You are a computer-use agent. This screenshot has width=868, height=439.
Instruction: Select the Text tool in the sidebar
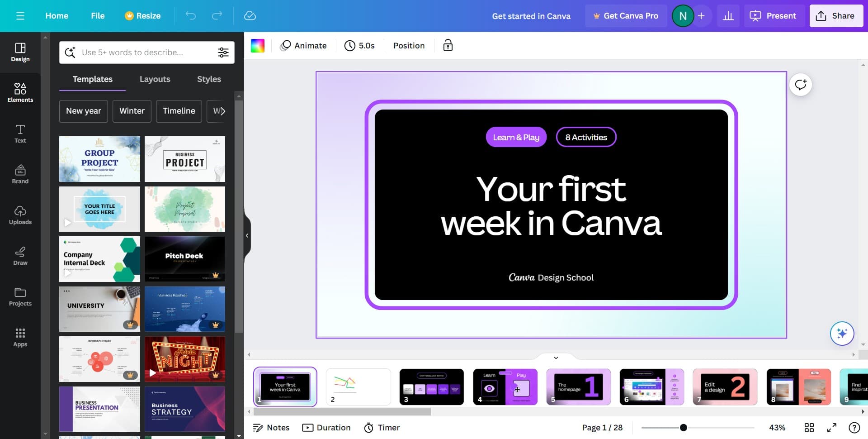20,134
